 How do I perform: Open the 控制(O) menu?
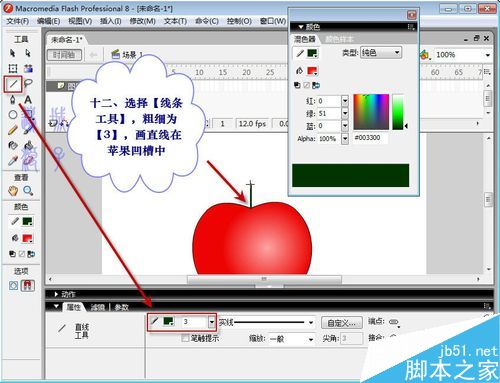[239, 21]
